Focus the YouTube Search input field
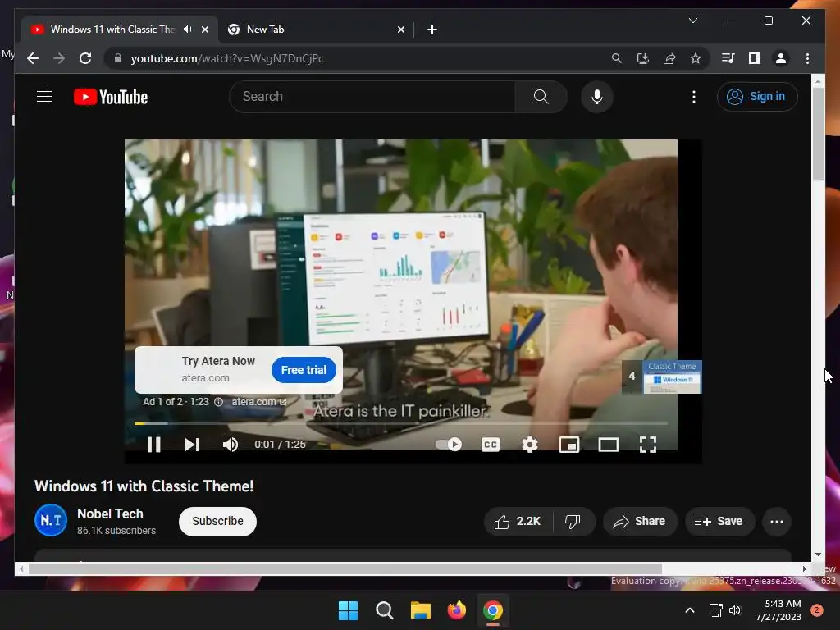 coord(372,97)
